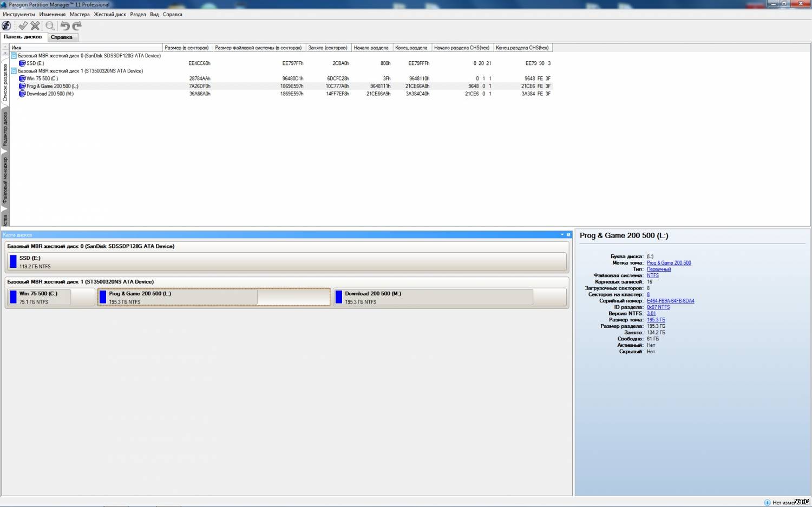This screenshot has width=812, height=507.
Task: Open the Инструменты menu
Action: click(19, 15)
